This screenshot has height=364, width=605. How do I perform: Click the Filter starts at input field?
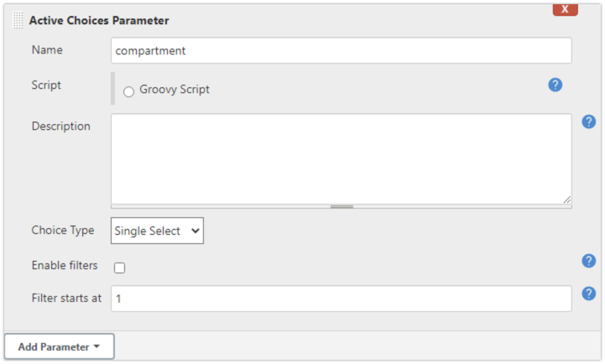tap(341, 299)
